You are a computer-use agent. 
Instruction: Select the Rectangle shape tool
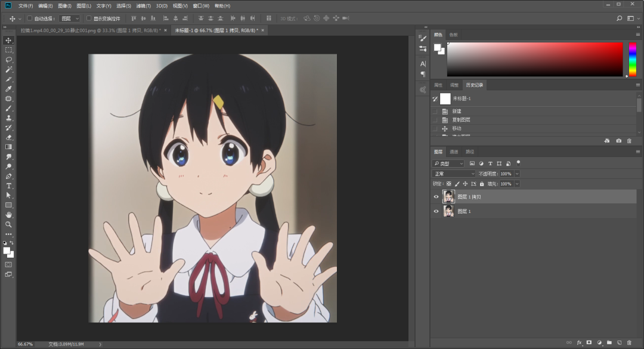[x=8, y=205]
